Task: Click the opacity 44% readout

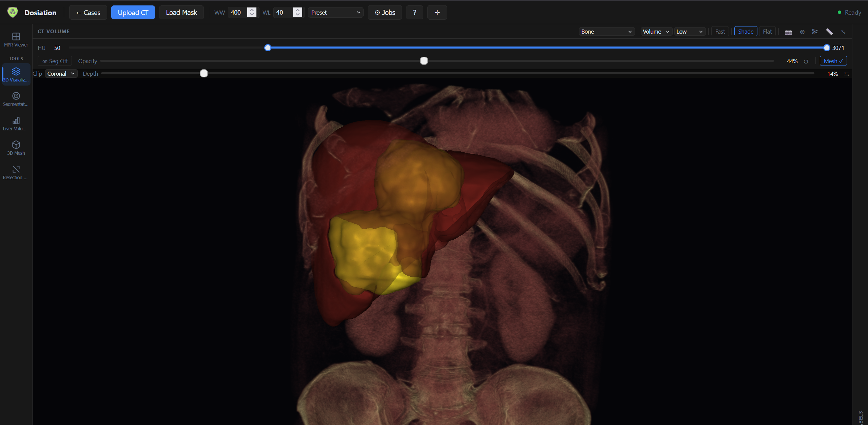Action: point(792,61)
